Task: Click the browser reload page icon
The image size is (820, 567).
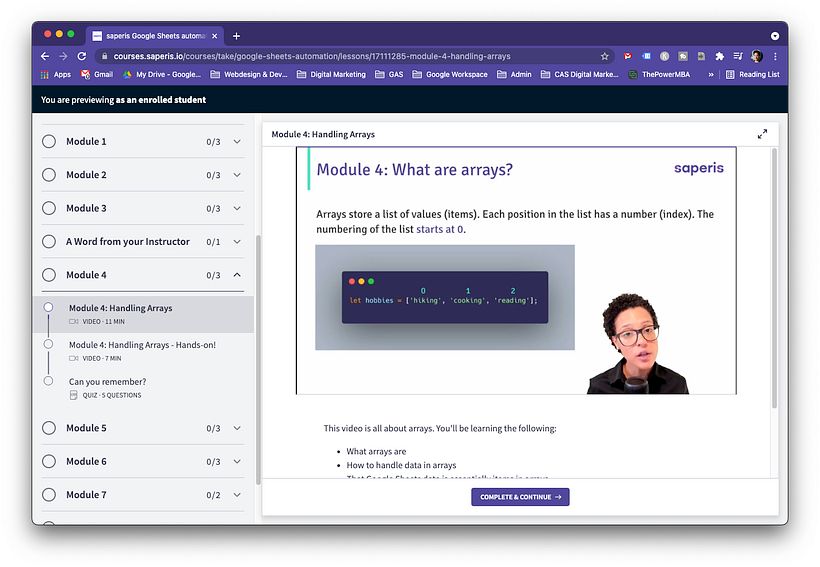Action: [x=82, y=56]
